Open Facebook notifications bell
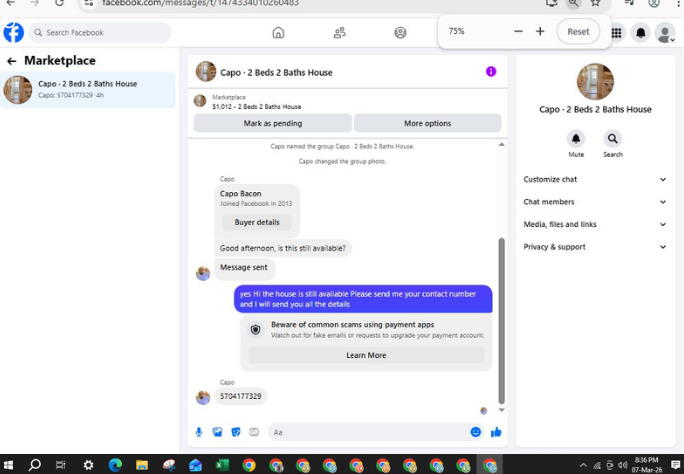The image size is (684, 474). point(640,33)
